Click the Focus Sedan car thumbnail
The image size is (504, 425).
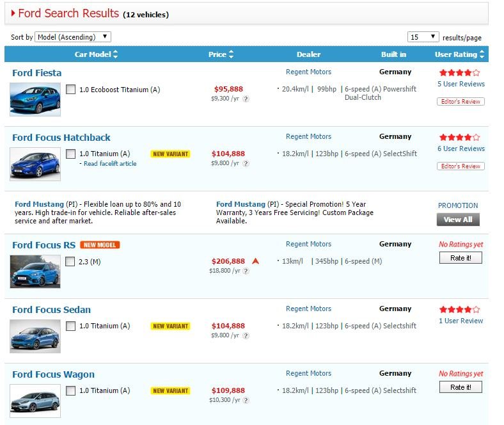pyautogui.click(x=35, y=336)
